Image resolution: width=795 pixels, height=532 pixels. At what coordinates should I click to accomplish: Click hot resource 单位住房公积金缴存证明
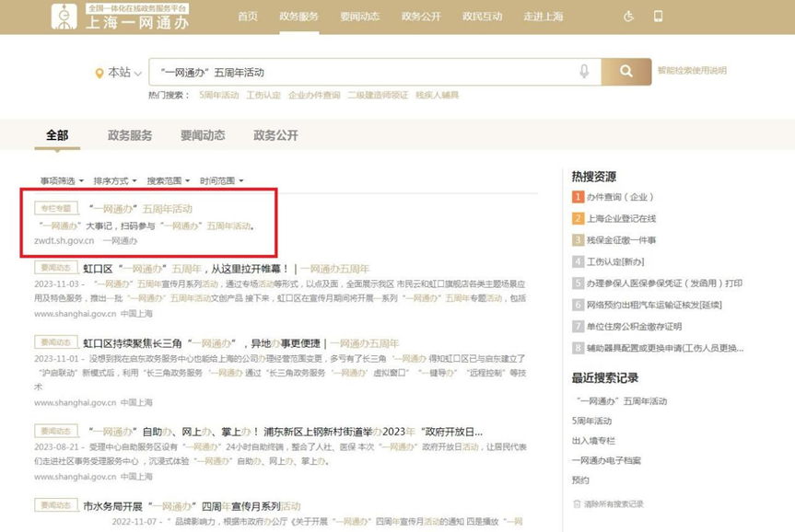pos(635,327)
